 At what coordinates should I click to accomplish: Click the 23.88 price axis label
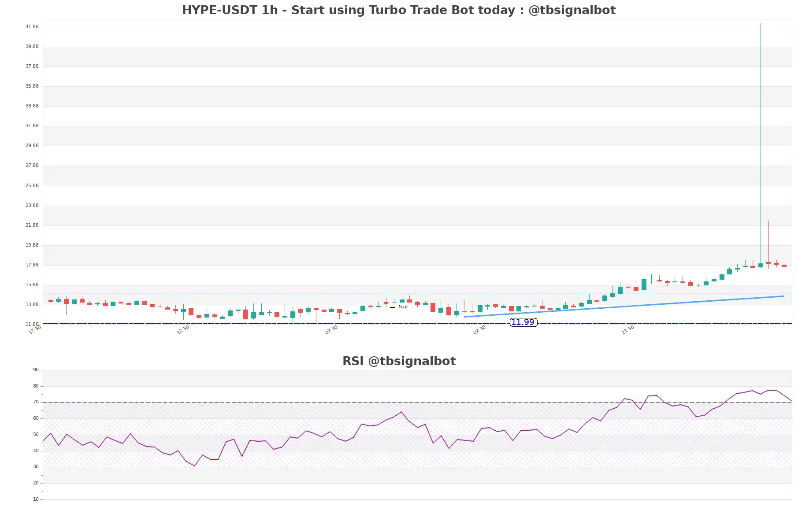pos(32,206)
